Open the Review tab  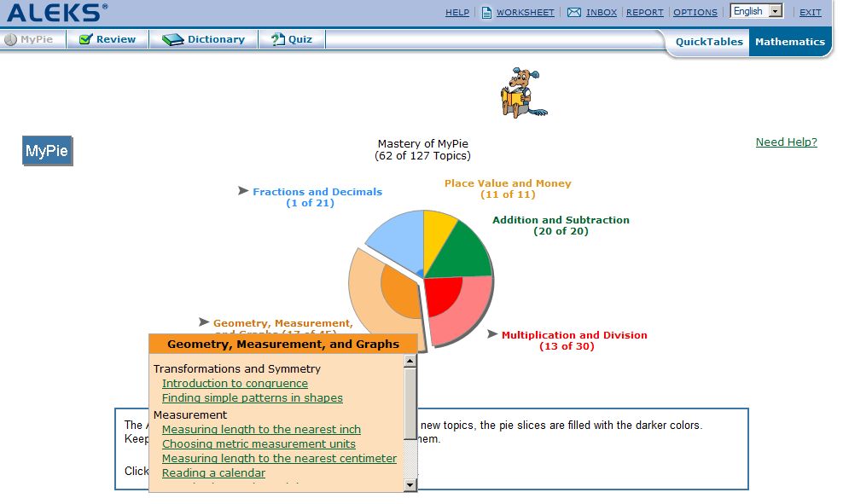click(x=108, y=39)
